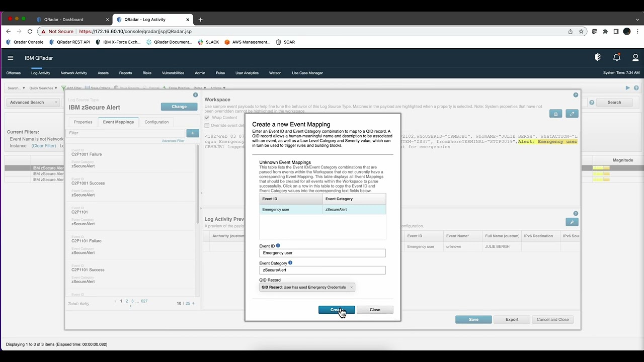Open a new browser tab
The height and width of the screenshot is (362, 644).
[200, 20]
